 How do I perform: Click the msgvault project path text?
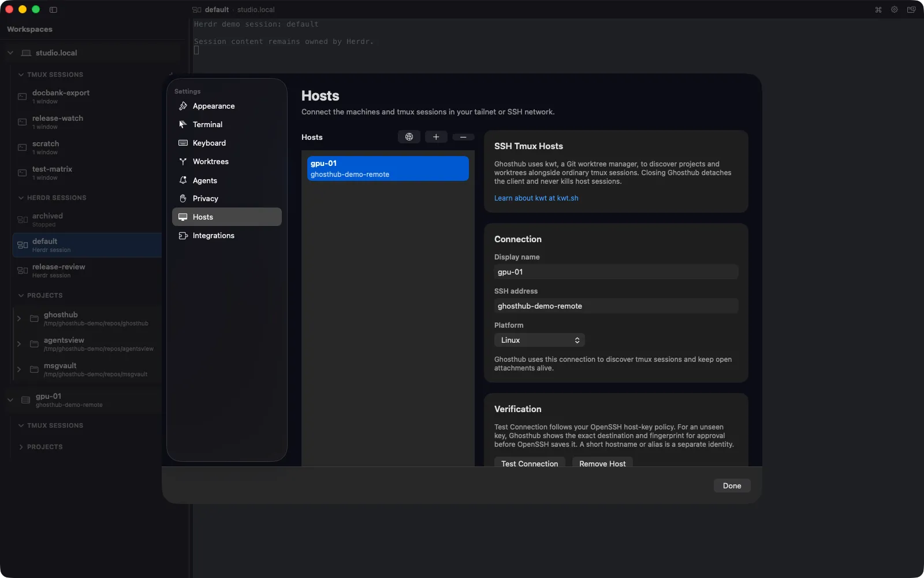pos(95,375)
